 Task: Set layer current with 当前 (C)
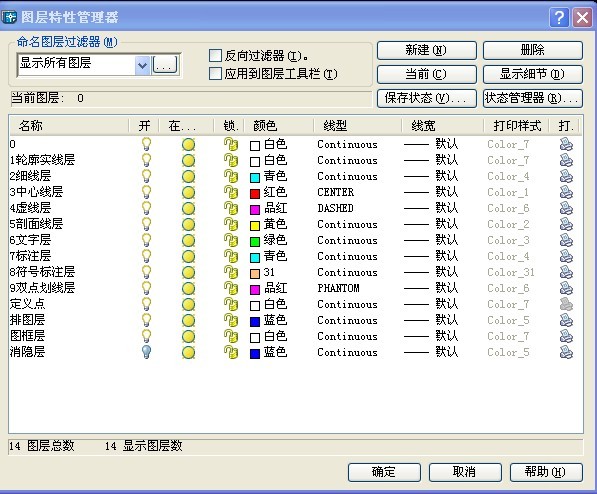point(426,74)
